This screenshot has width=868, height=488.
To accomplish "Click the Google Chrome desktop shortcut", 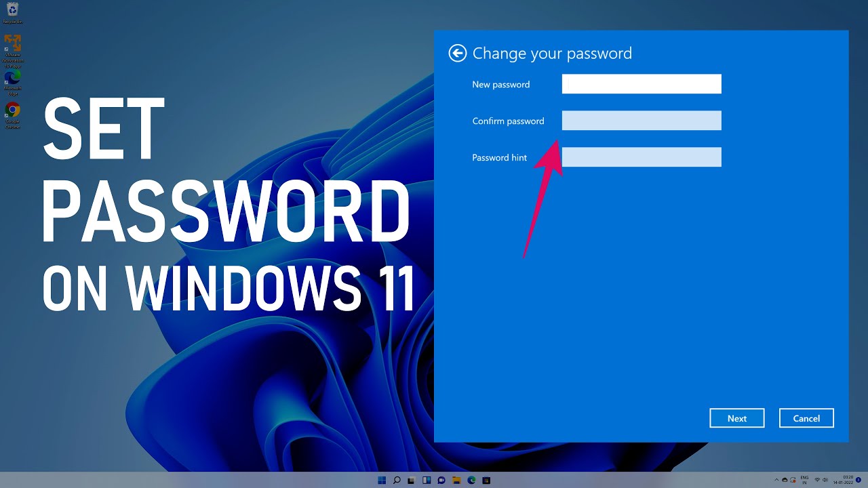I will (x=12, y=111).
